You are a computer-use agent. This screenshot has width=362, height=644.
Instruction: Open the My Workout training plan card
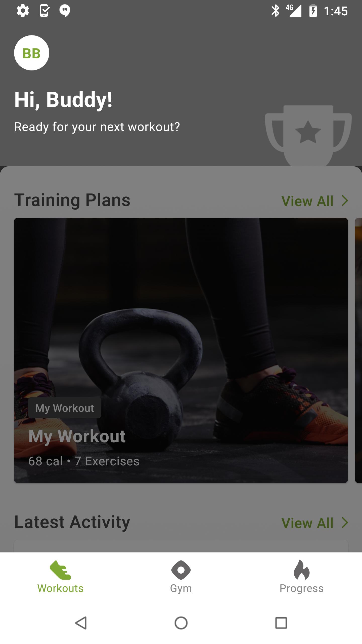pyautogui.click(x=181, y=350)
